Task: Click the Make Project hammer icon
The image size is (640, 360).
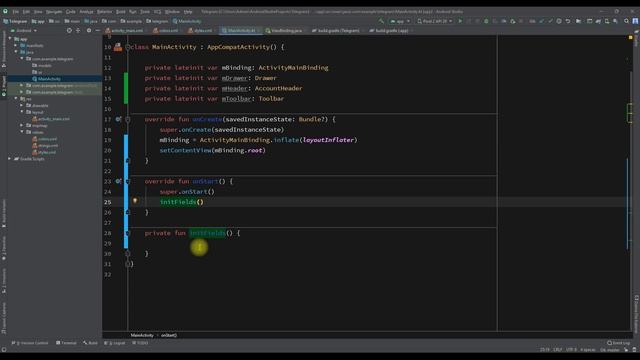Action: coord(381,21)
